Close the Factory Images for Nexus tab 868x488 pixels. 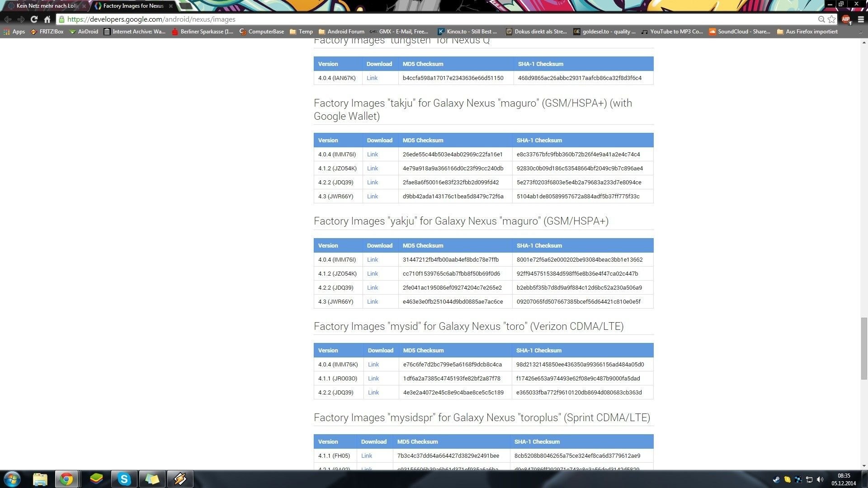pos(170,6)
